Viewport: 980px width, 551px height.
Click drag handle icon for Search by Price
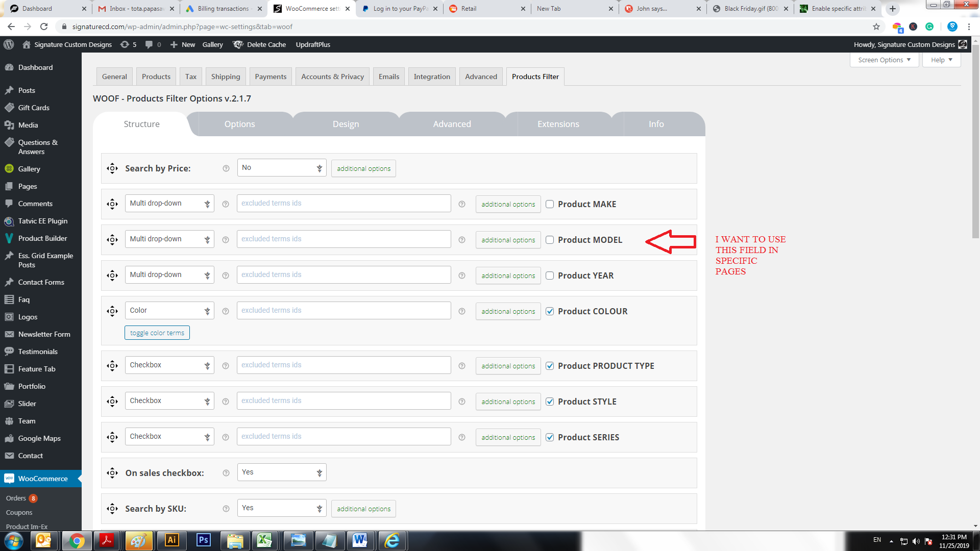click(x=112, y=168)
